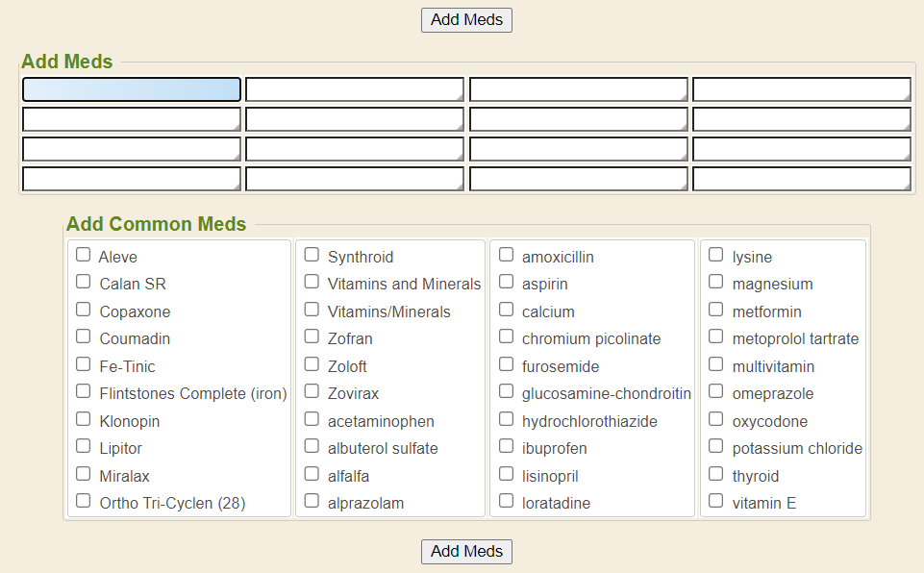Viewport: 924px width, 573px height.
Task: Check the Synthroid checkbox
Action: [312, 255]
